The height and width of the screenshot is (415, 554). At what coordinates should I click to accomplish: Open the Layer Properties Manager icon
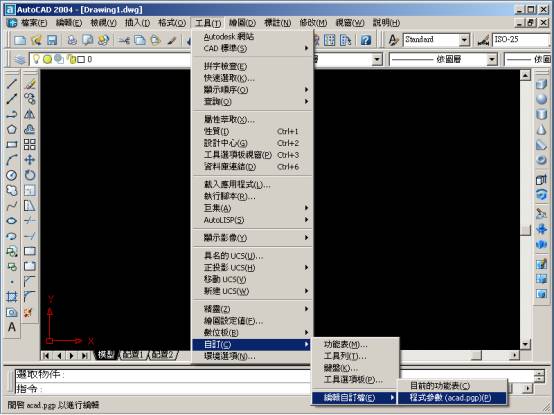20,59
